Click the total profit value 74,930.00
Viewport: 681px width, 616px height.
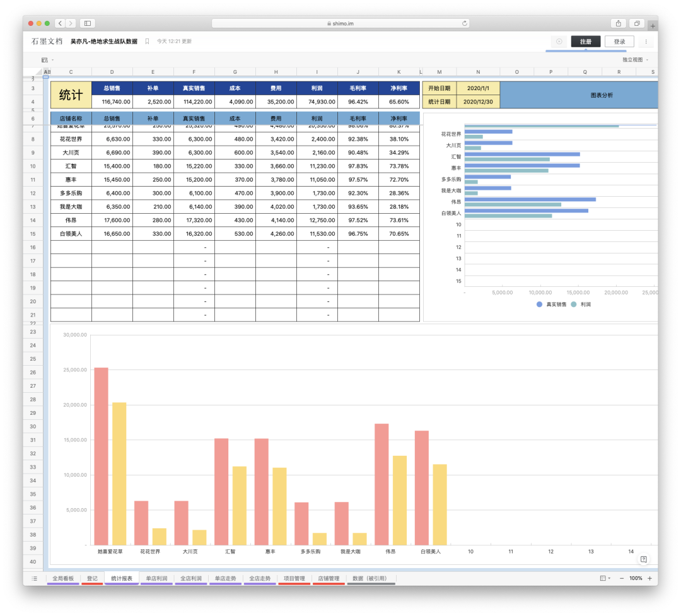317,102
